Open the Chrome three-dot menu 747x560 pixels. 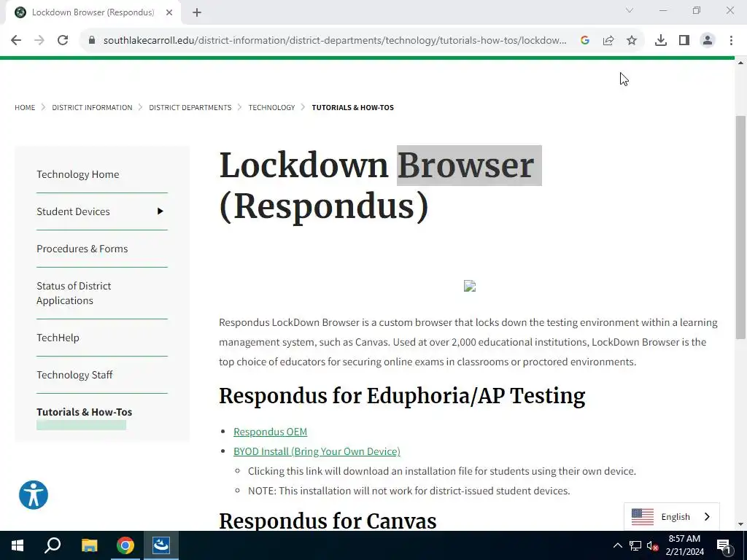[731, 40]
